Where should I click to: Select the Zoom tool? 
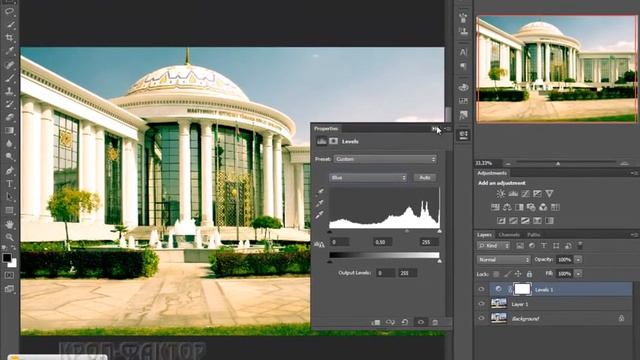pyautogui.click(x=9, y=237)
